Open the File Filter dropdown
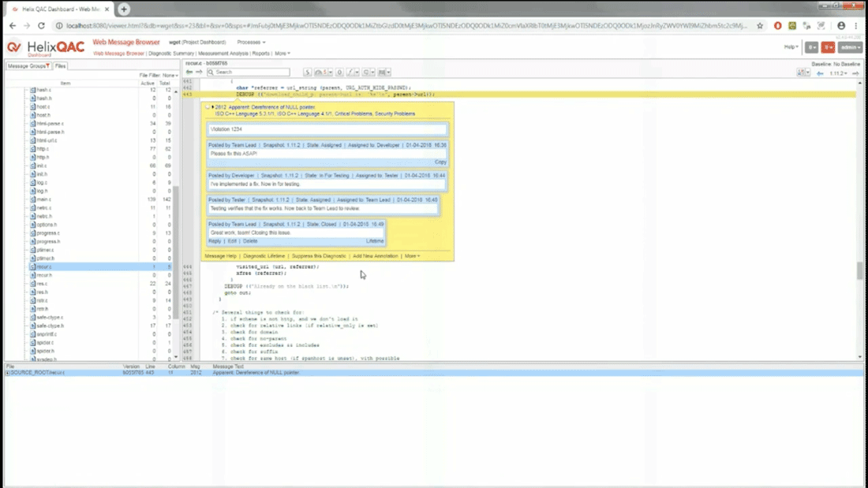 tap(169, 75)
